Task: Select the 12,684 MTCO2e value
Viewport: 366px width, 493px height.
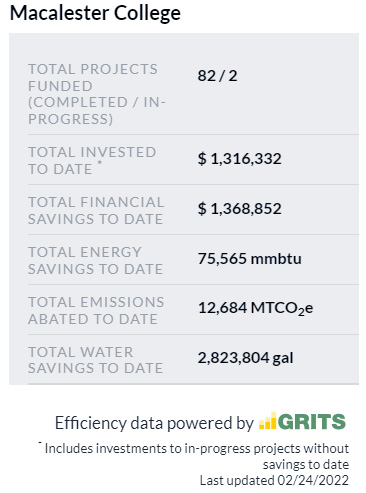Action: pos(256,308)
